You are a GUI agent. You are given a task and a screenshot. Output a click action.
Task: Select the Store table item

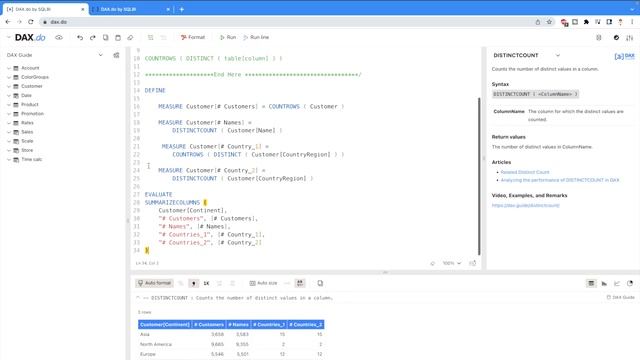tap(27, 150)
